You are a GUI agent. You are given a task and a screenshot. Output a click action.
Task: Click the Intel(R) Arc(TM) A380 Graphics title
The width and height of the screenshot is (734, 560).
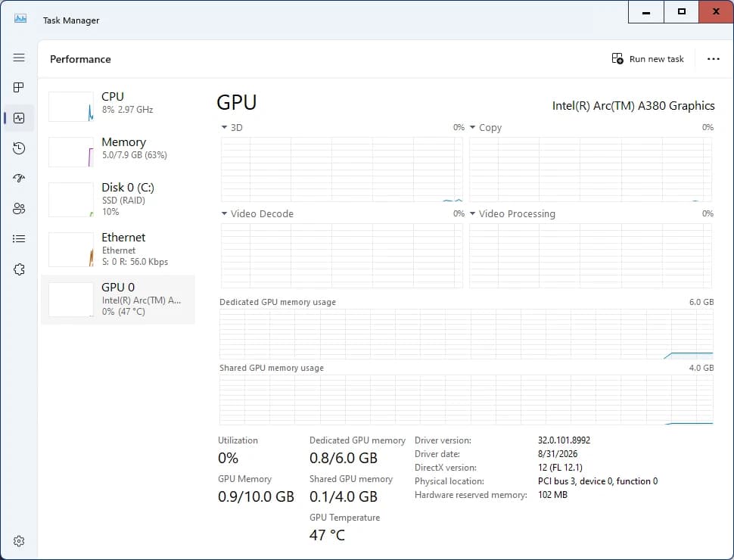pyautogui.click(x=633, y=106)
